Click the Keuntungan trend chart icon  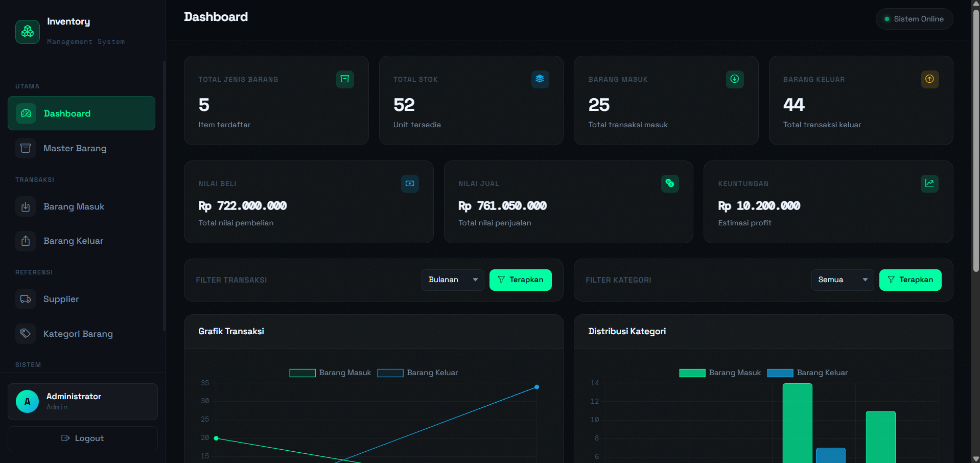tap(929, 183)
